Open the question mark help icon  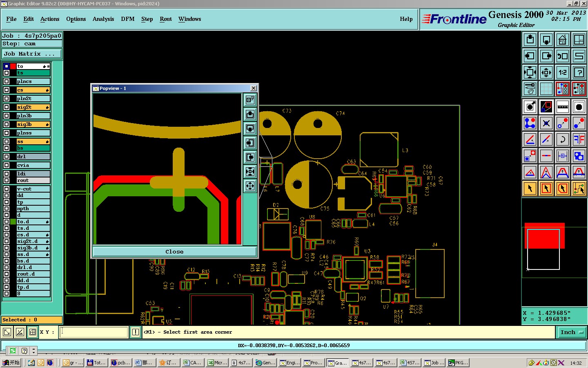click(579, 72)
